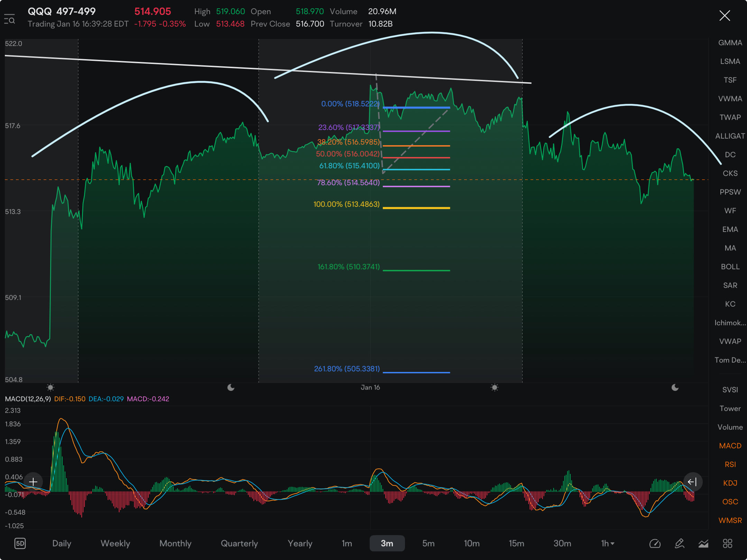Enable the Tower sub-indicator

coord(730,408)
